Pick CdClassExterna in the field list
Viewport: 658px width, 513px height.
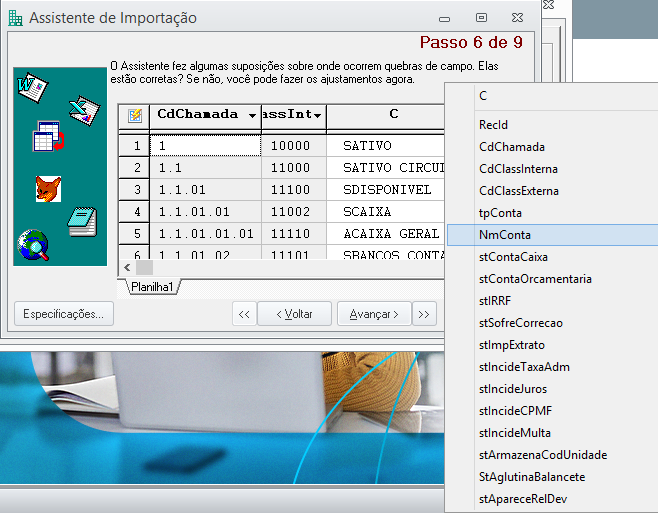click(x=551, y=191)
